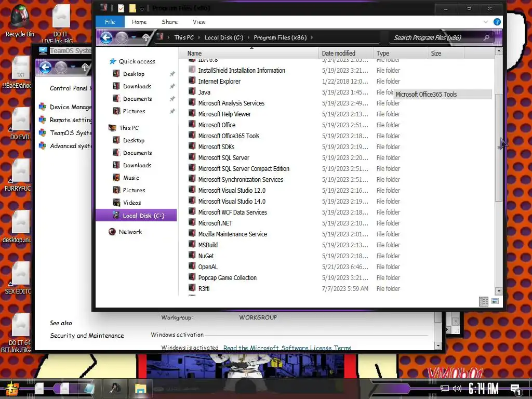
Task: Open Advanced system settings link in background window
Action: (x=71, y=146)
